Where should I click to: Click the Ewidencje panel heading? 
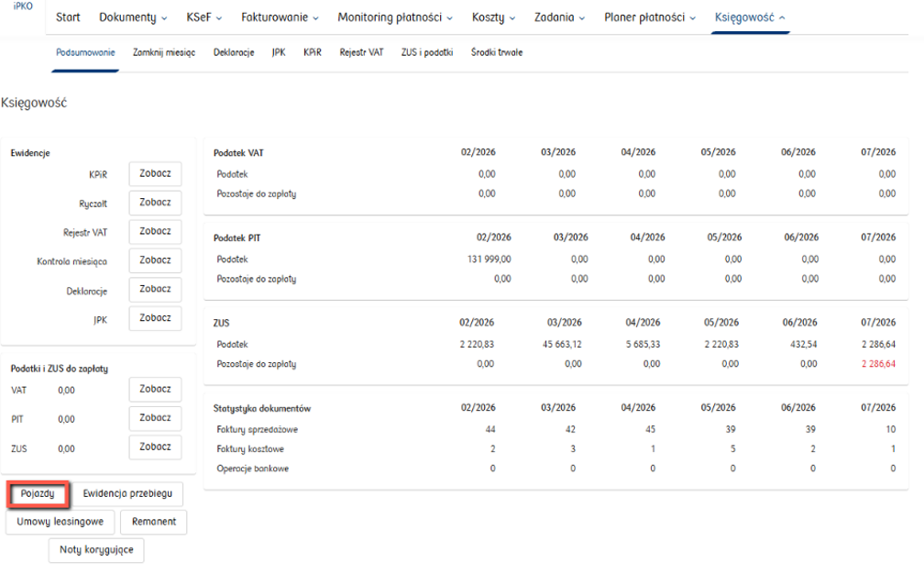pyautogui.click(x=30, y=153)
